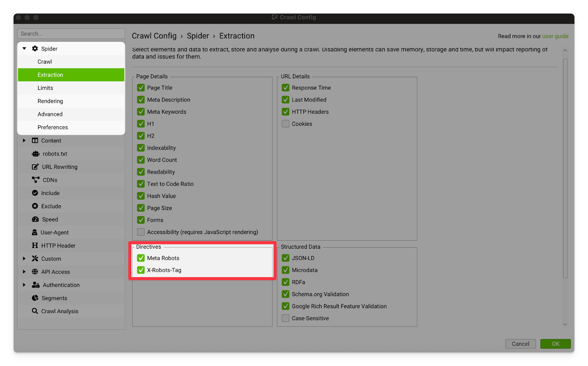Expand the API Access section arrow
This screenshot has width=588, height=366.
coord(24,272)
